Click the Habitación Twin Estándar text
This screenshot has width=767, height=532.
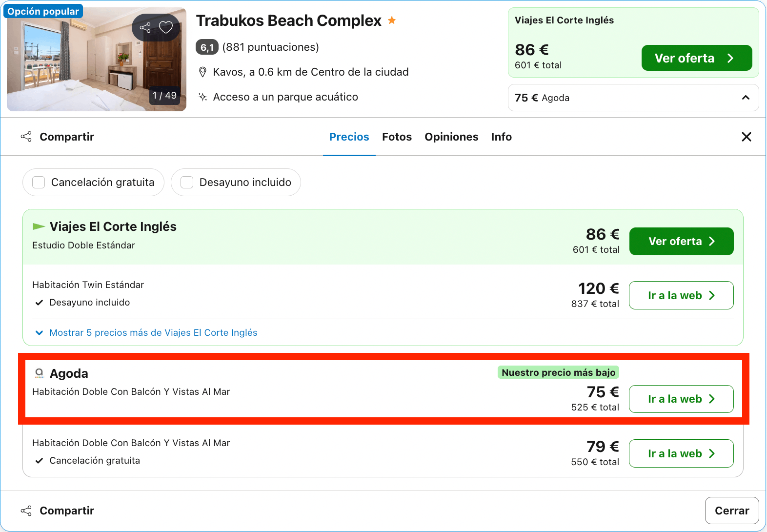click(88, 285)
